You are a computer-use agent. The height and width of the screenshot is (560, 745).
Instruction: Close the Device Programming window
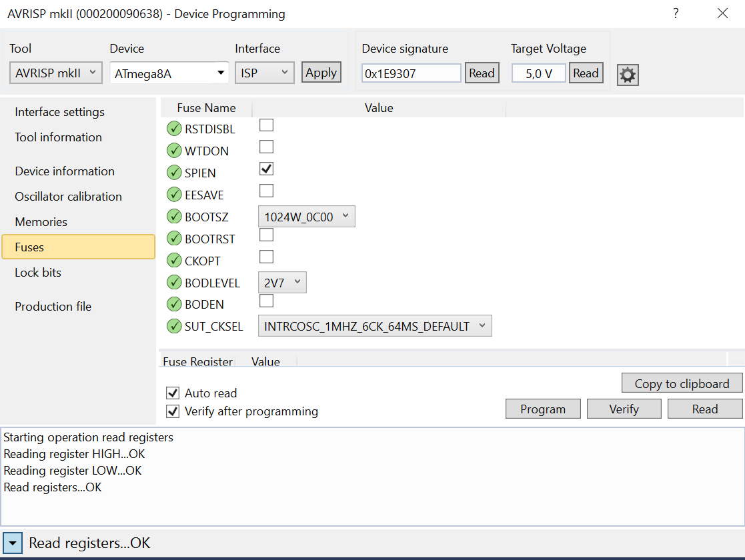click(723, 13)
